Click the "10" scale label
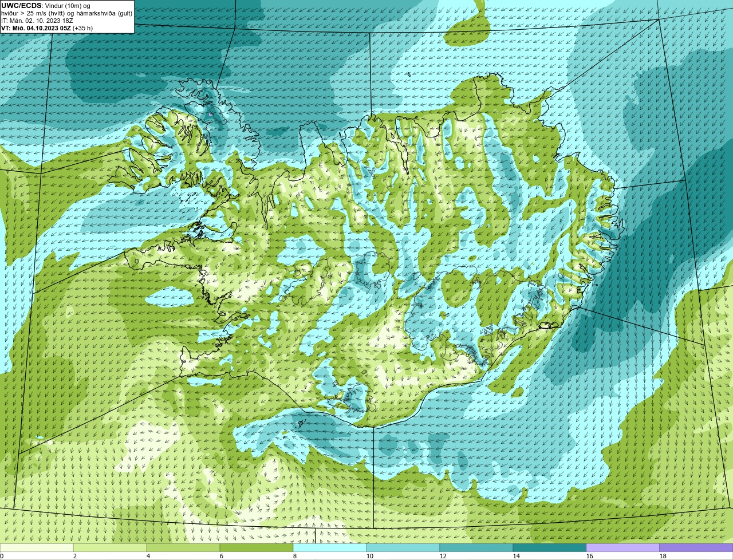Image resolution: width=733 pixels, height=560 pixels. point(370,556)
